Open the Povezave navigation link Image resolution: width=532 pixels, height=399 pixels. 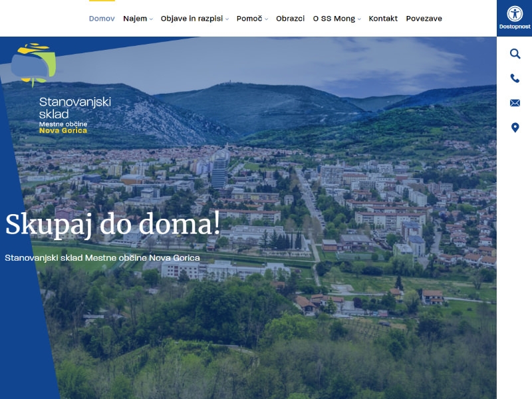tap(424, 19)
